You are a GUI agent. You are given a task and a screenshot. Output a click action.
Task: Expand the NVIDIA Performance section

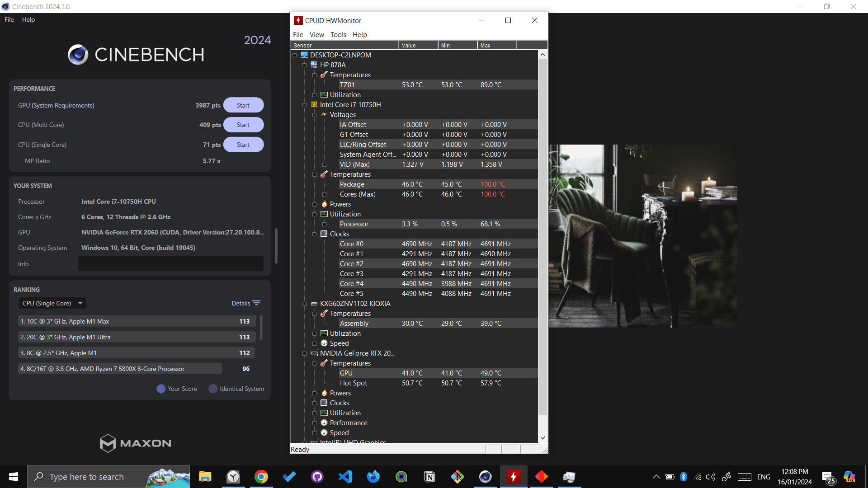(315, 423)
